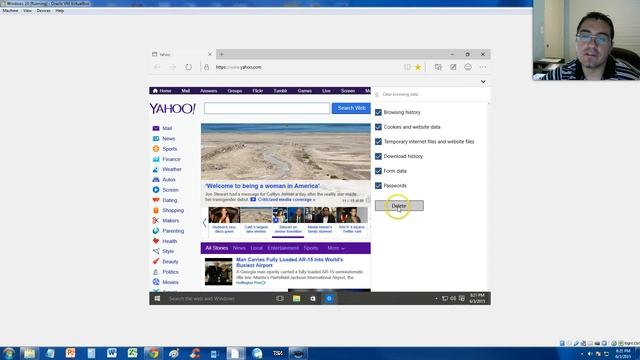Show hidden icons in VM system tray

pos(436,298)
